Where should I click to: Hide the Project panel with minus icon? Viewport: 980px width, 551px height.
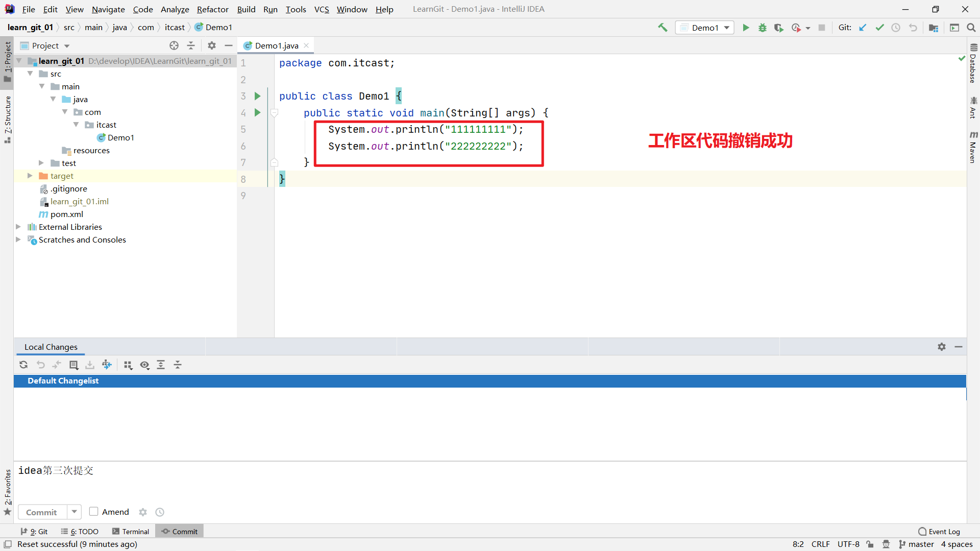click(229, 45)
